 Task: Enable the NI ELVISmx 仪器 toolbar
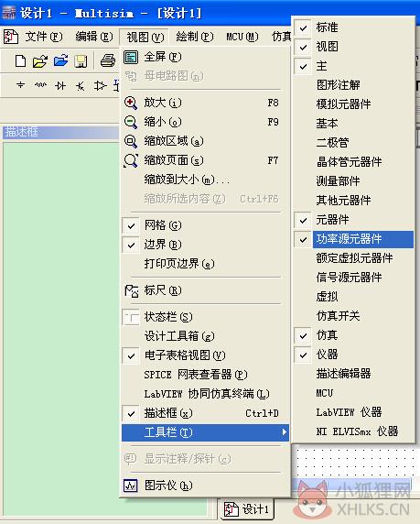click(353, 431)
